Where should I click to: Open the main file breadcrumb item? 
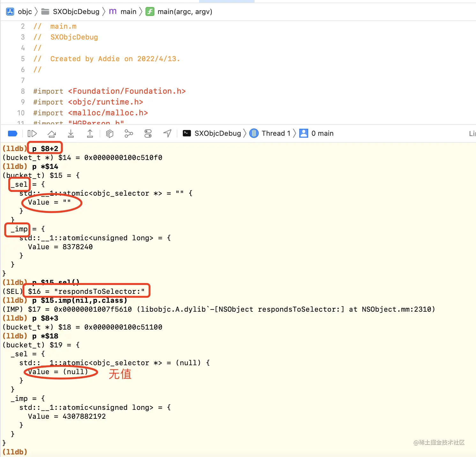[123, 12]
